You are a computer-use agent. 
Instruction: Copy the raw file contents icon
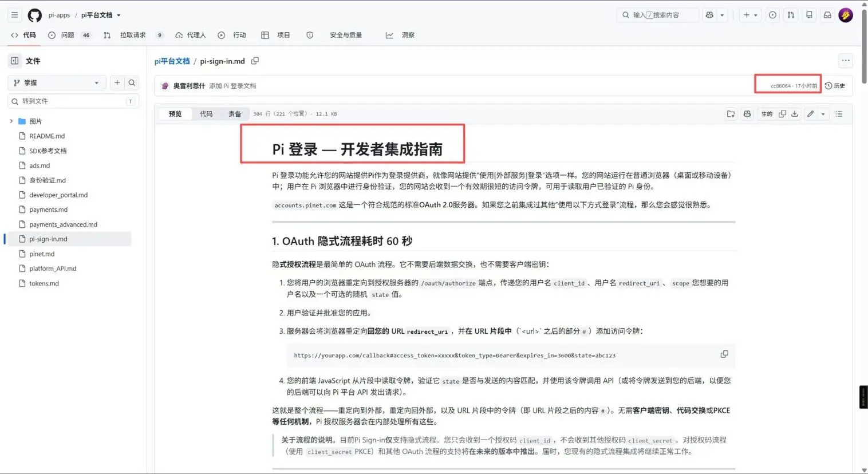(782, 114)
